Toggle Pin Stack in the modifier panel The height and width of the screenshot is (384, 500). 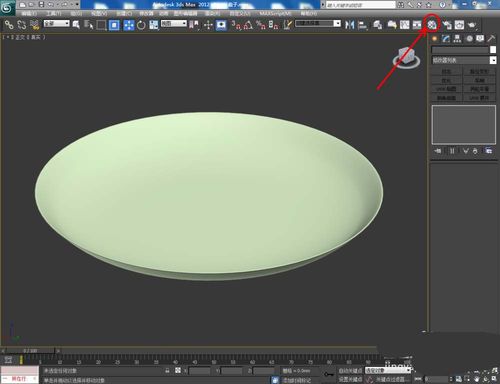click(438, 151)
